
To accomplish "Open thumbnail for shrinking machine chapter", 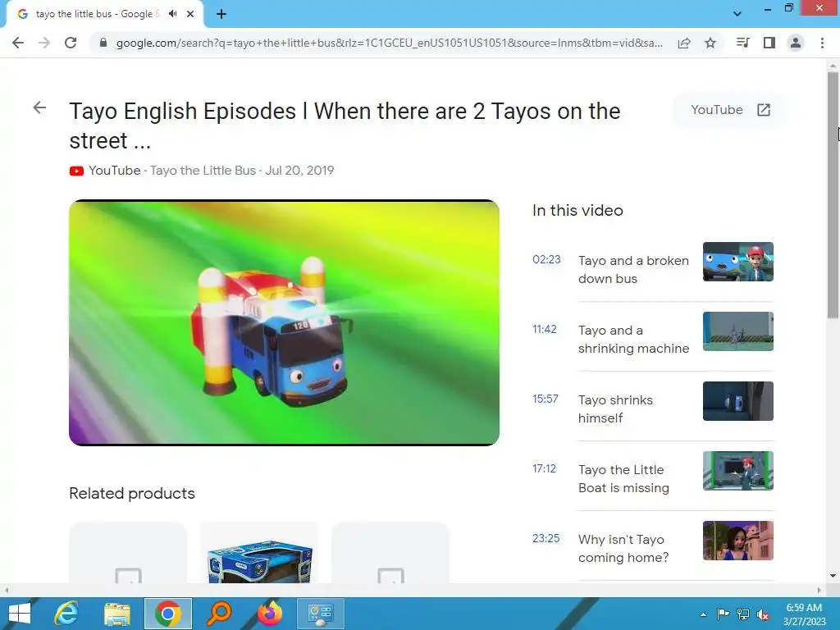I will (x=737, y=331).
